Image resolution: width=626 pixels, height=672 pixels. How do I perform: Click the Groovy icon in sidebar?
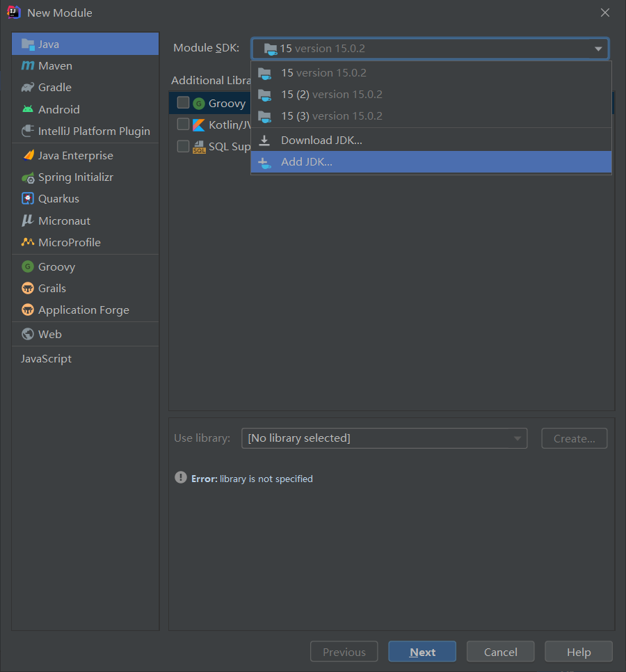28,266
